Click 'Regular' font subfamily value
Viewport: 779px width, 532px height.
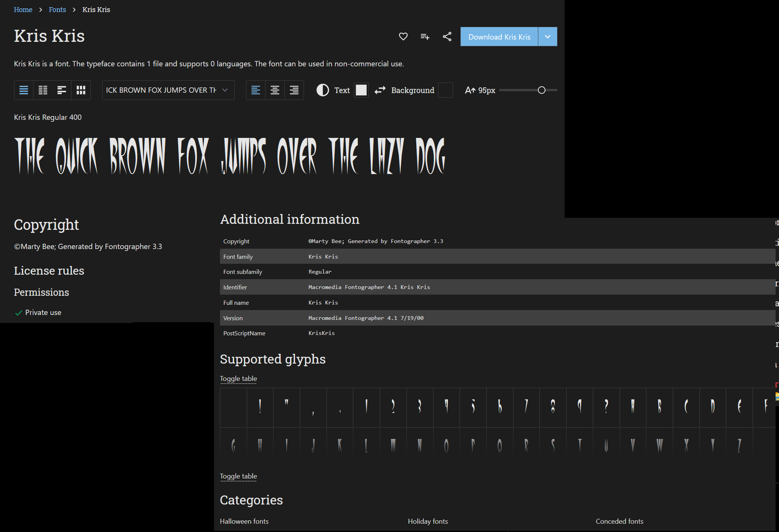[320, 272]
